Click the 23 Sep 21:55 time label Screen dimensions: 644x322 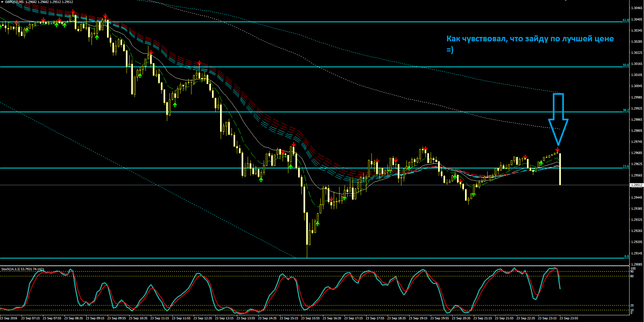[504, 318]
